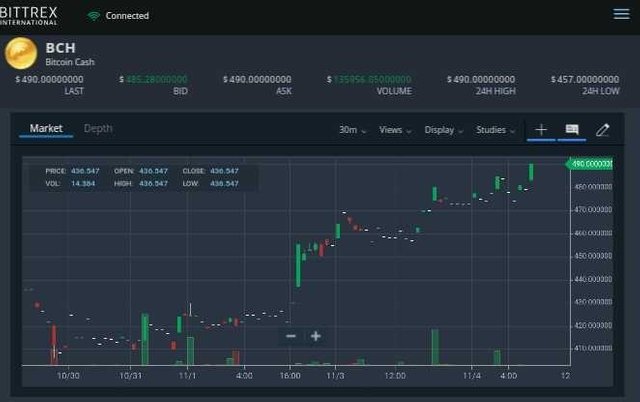Click the green Connected wifi icon

[x=94, y=16]
